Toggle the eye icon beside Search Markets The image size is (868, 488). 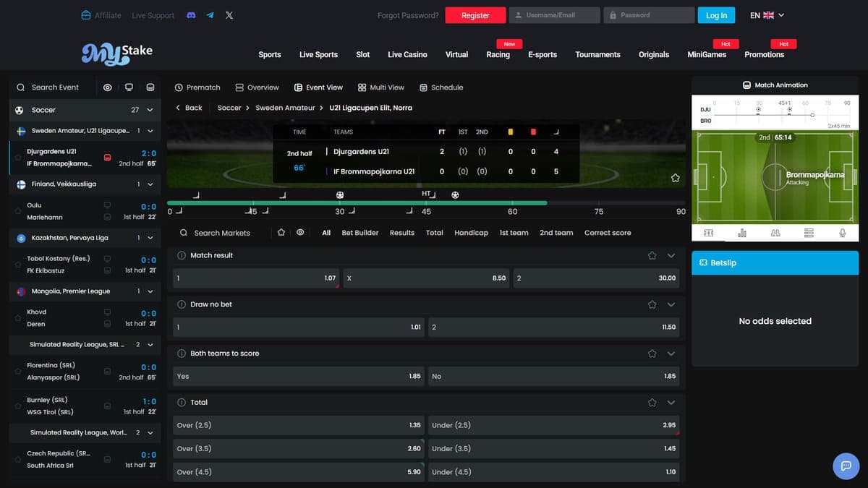[x=300, y=233]
